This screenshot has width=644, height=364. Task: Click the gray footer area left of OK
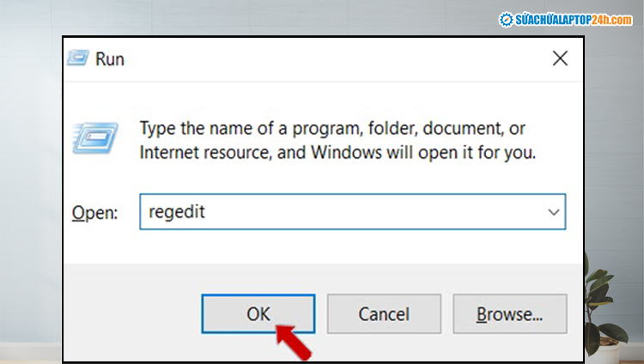pos(129,313)
